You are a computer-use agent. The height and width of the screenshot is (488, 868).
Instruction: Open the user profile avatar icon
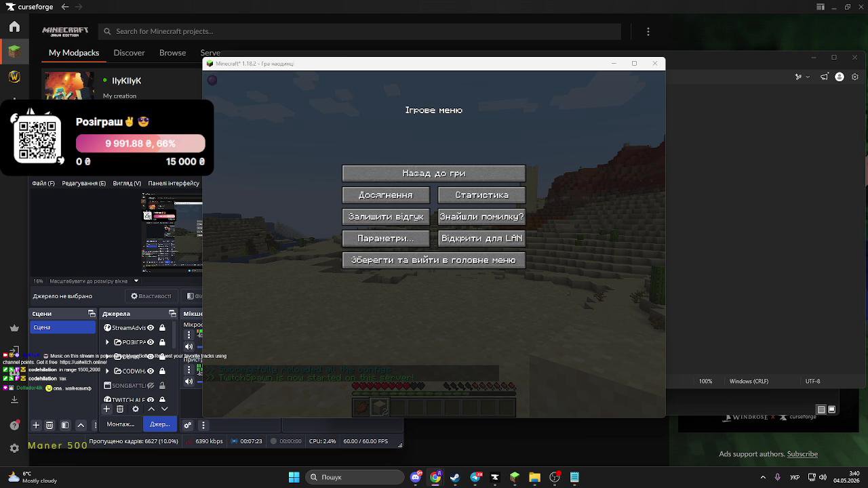tap(839, 77)
